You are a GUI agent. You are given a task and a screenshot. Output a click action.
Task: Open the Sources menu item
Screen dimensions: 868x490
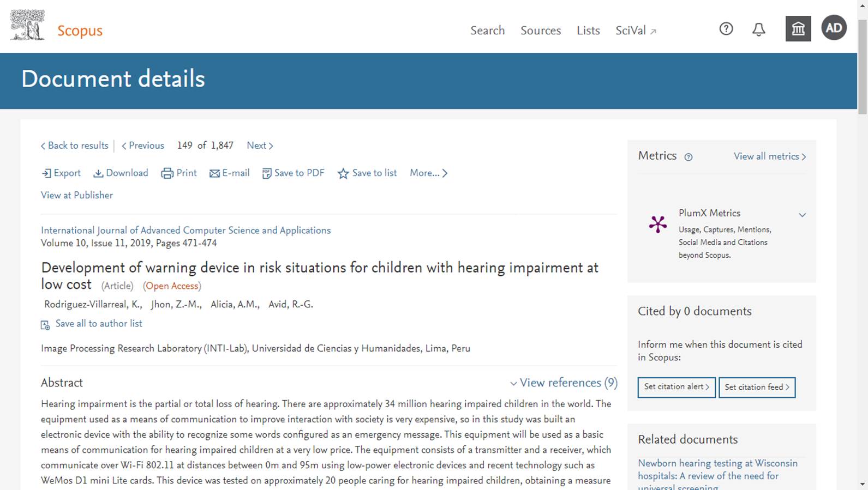pos(541,31)
